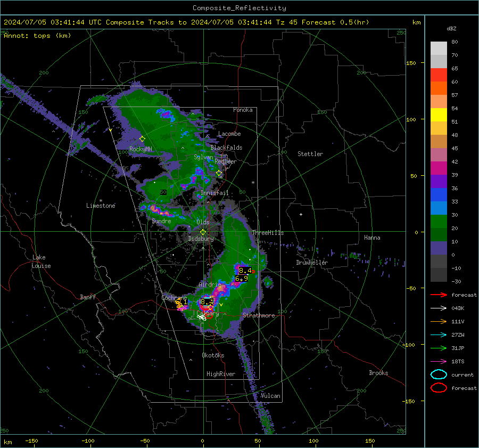Pick the light blue 30-33 dBZ swatch
This screenshot has width=479, height=448.
click(439, 208)
